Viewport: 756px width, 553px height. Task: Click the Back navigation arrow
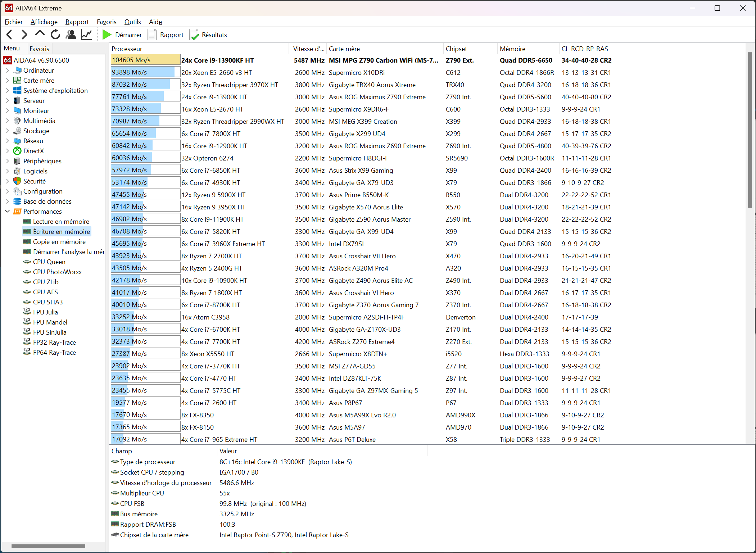[10, 35]
